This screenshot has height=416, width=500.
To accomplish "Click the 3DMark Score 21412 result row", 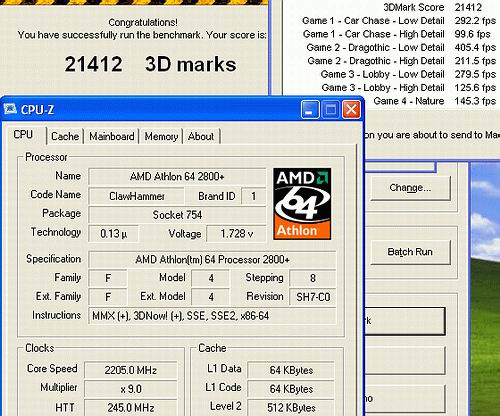I will [x=432, y=7].
